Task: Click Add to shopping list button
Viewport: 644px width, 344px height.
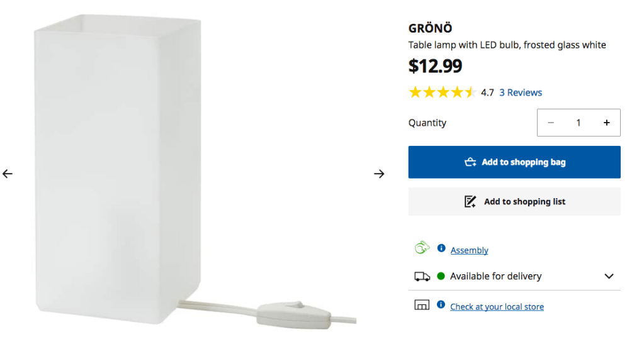Action: pos(514,202)
